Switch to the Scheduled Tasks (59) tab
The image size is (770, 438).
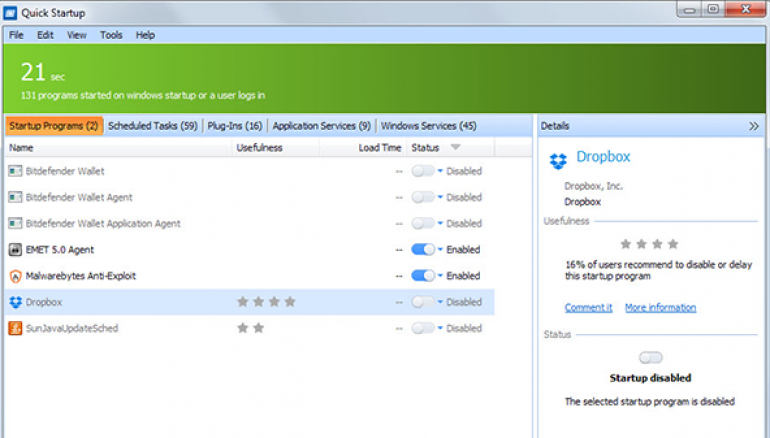(x=153, y=126)
